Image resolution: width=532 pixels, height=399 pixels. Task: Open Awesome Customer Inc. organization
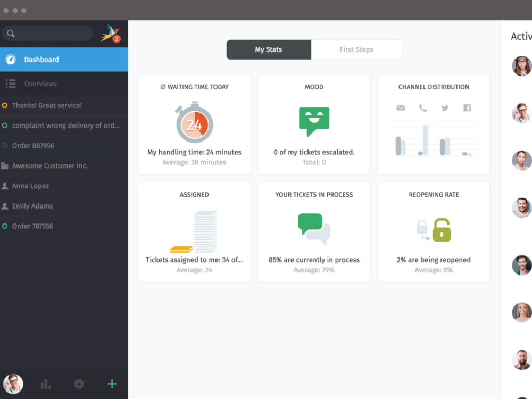(x=64, y=165)
